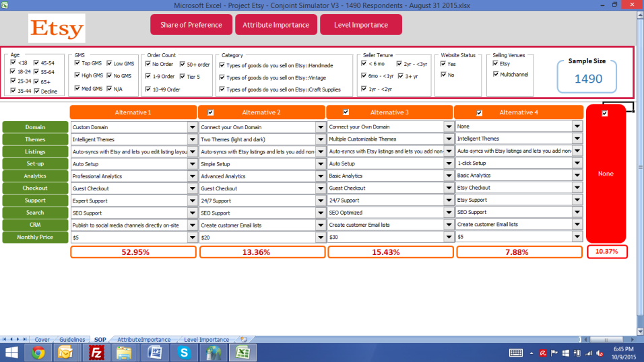Click the Windows Start button
This screenshot has height=362, width=644.
point(11,353)
